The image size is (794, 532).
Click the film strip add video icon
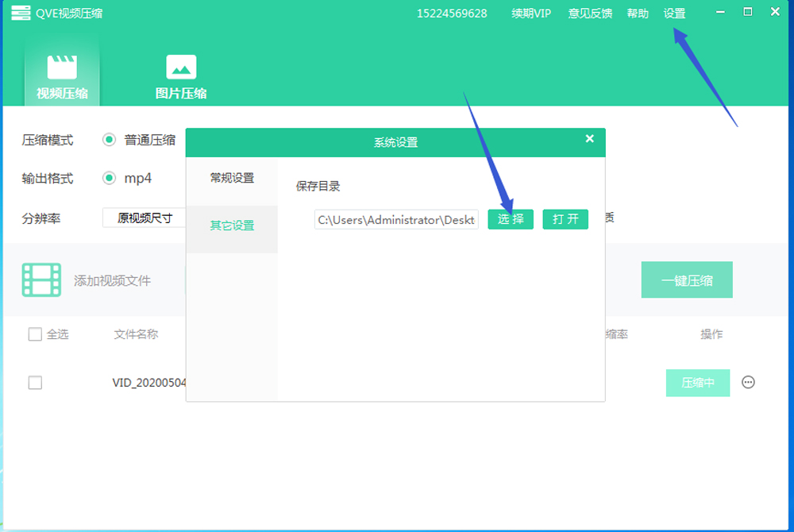(41, 280)
